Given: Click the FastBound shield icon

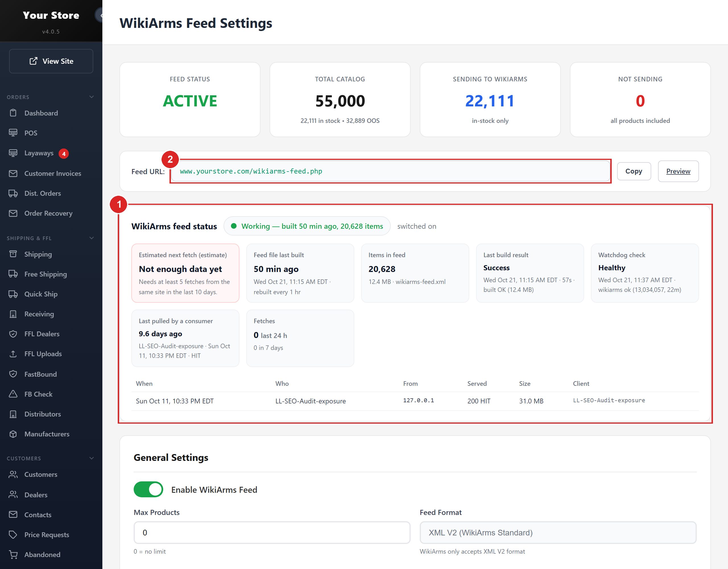Looking at the screenshot, I should click(13, 374).
